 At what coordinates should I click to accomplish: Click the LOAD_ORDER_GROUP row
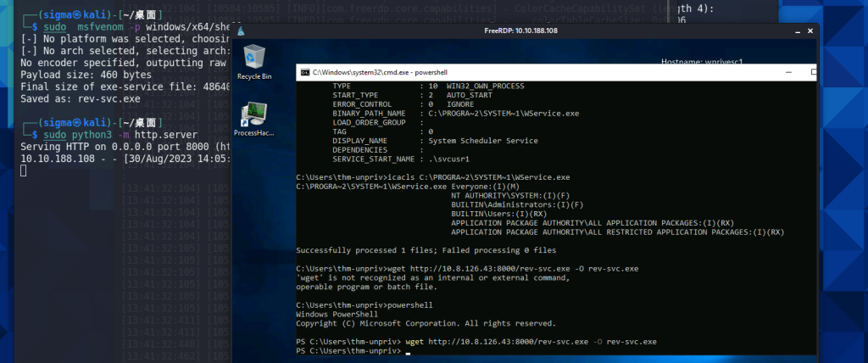coord(378,122)
